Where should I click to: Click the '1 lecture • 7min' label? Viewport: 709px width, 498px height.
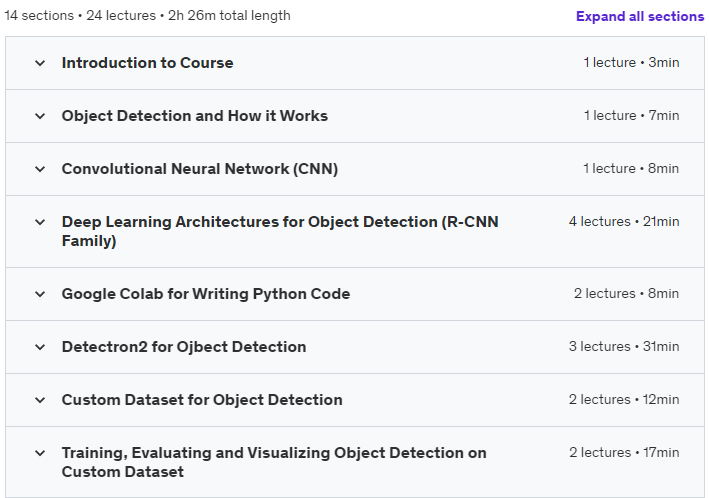(631, 115)
